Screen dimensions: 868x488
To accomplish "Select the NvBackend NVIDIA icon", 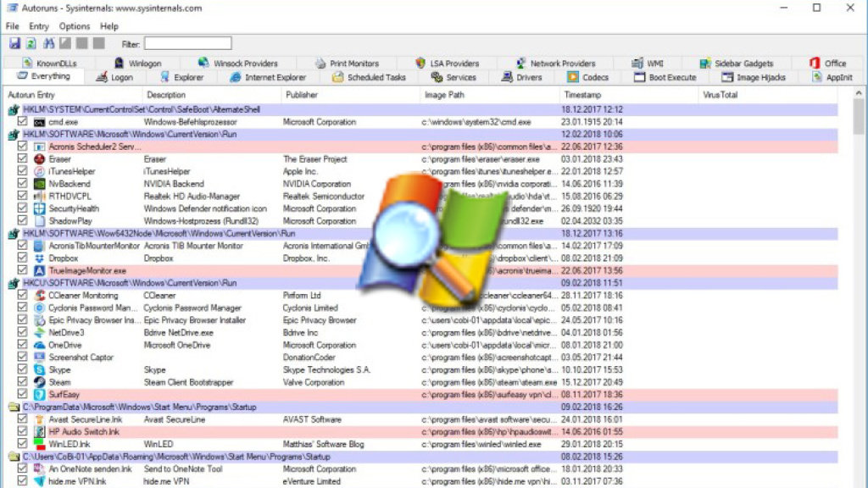I will click(40, 184).
